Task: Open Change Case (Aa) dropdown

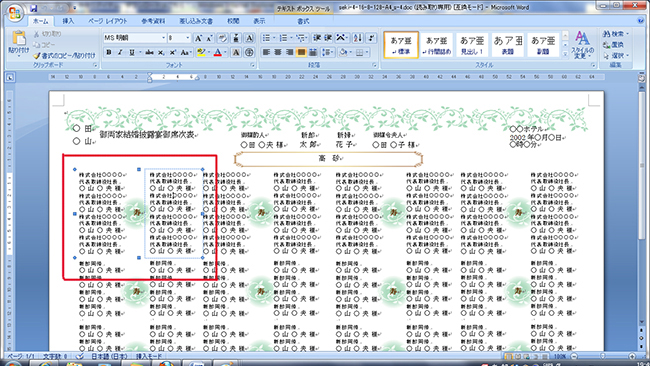Action: [186, 52]
